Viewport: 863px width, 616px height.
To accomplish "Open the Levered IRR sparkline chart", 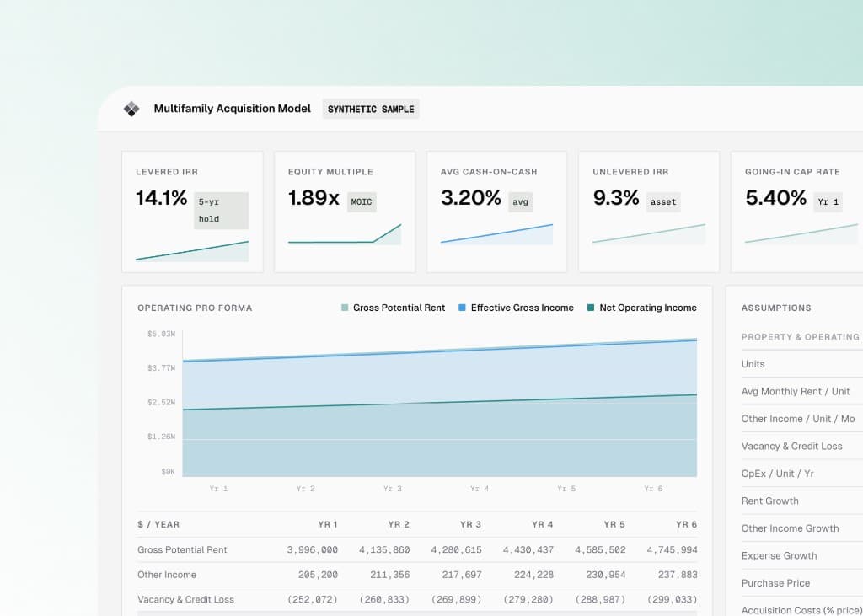I will pos(192,250).
